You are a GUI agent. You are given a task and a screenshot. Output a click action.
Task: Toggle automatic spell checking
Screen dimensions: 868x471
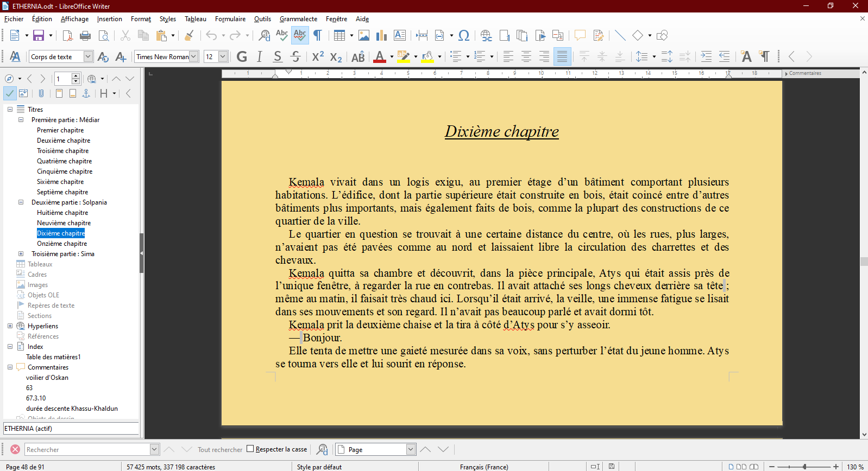300,36
